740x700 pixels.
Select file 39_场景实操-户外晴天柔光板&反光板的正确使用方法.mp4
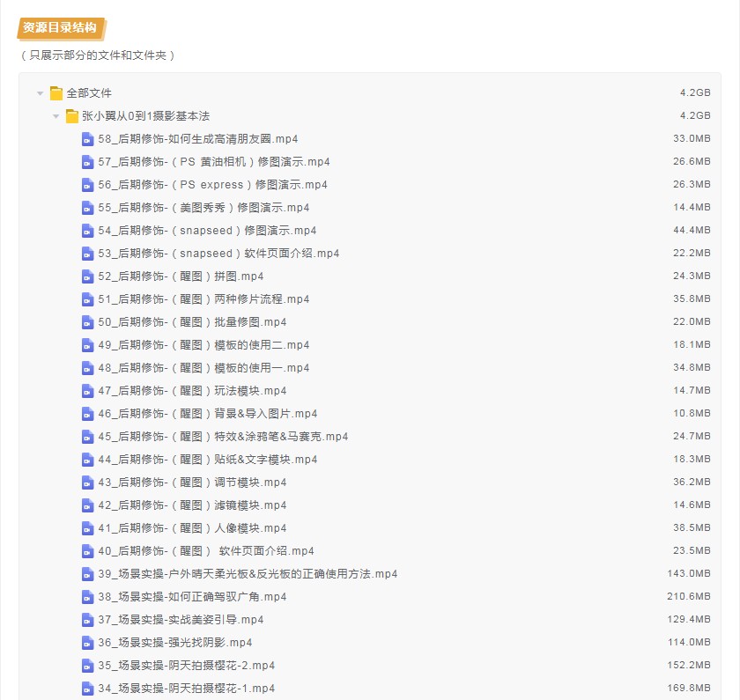(248, 574)
